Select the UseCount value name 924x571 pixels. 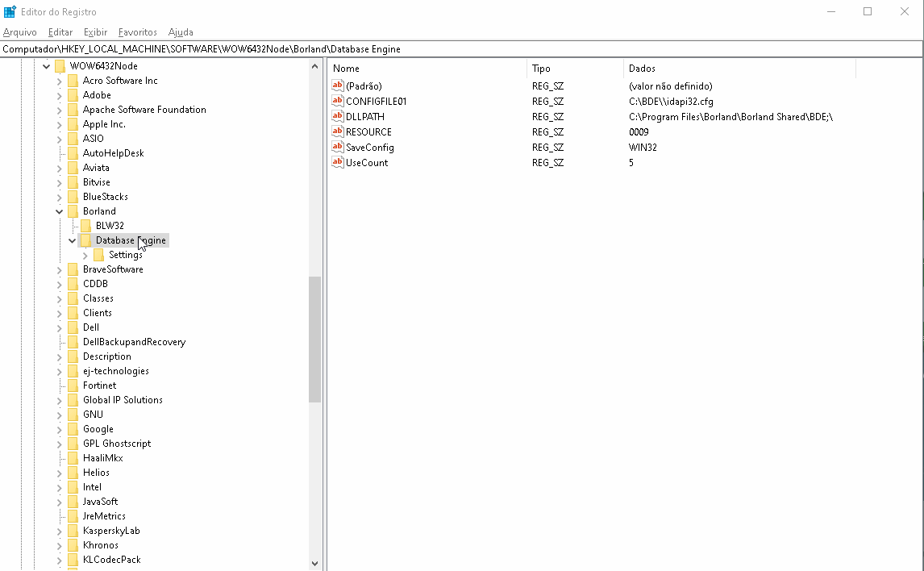pos(367,163)
